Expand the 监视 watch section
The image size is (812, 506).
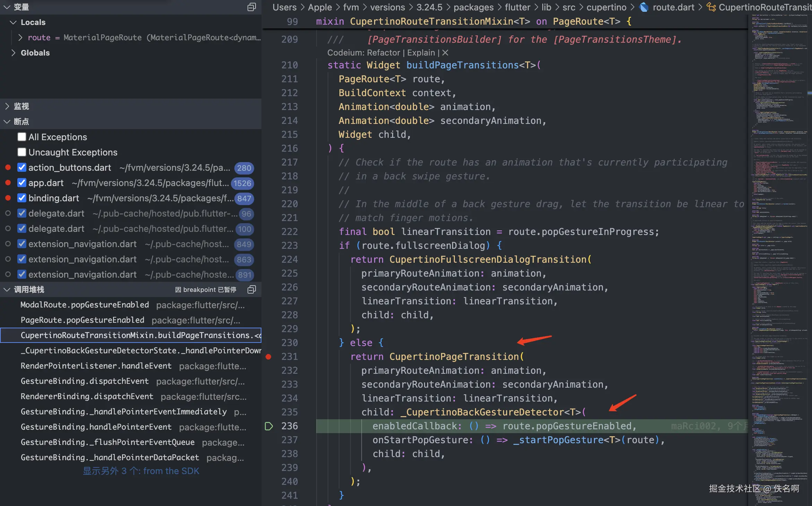tap(7, 106)
